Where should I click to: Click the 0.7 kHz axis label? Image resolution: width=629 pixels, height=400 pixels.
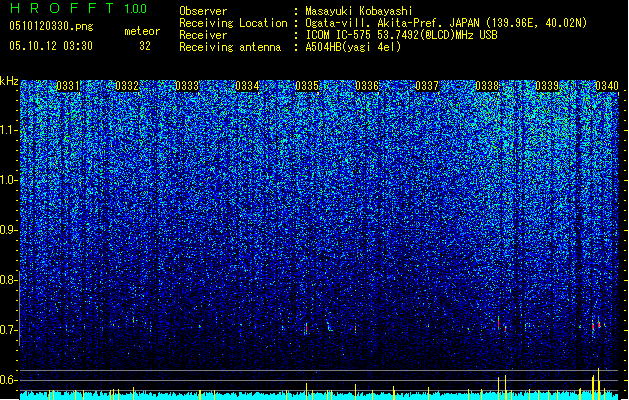pyautogui.click(x=8, y=330)
